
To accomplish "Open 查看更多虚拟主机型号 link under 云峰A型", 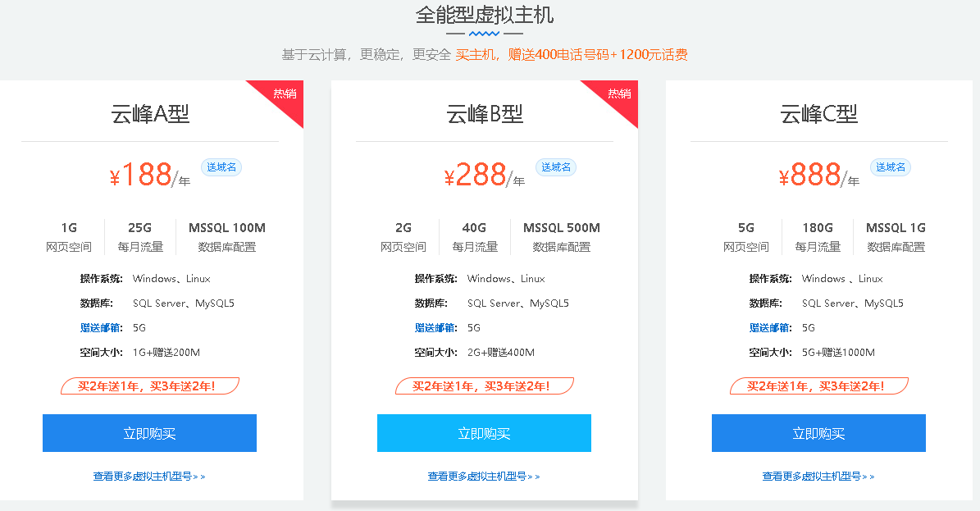I will pos(148,477).
